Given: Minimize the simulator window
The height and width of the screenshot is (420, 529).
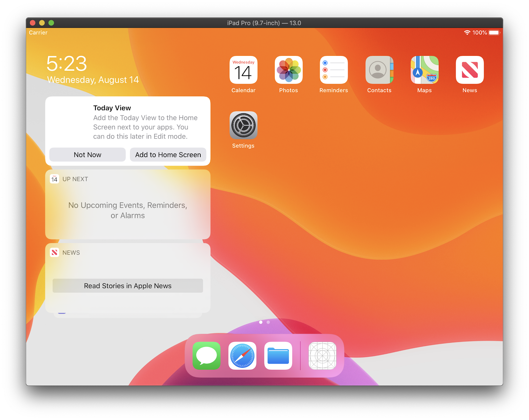Looking at the screenshot, I should pos(42,23).
